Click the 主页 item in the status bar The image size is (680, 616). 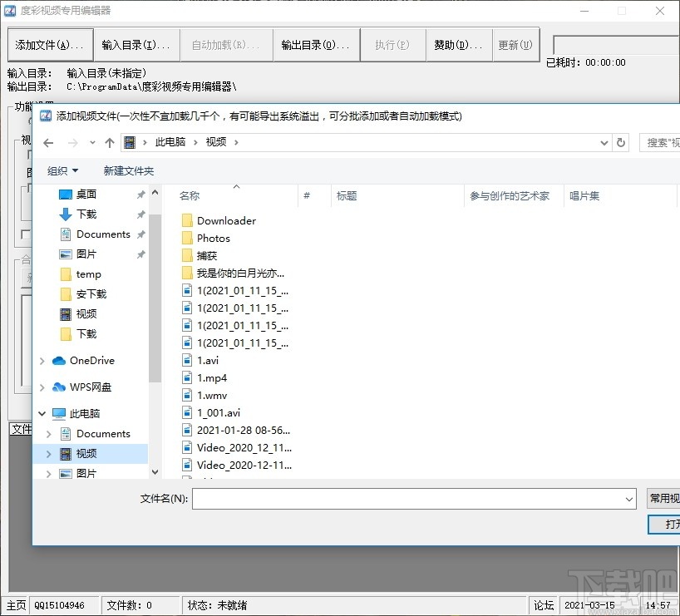tap(16, 605)
